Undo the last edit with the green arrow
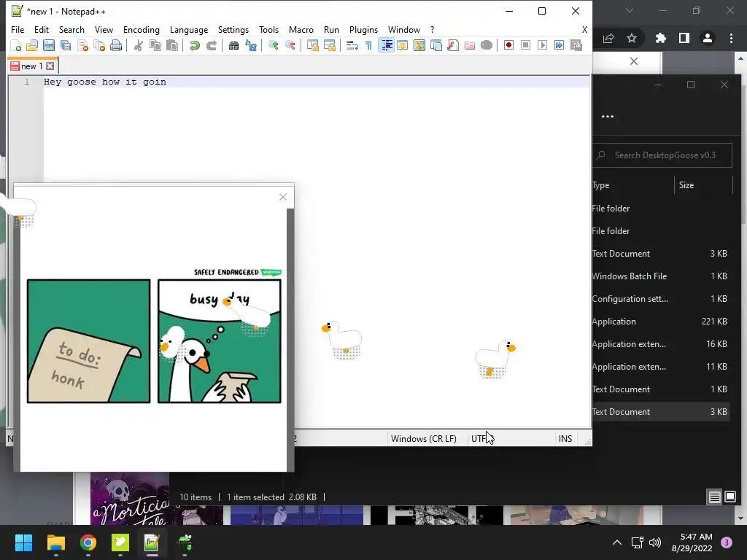This screenshot has width=747, height=560. [194, 45]
